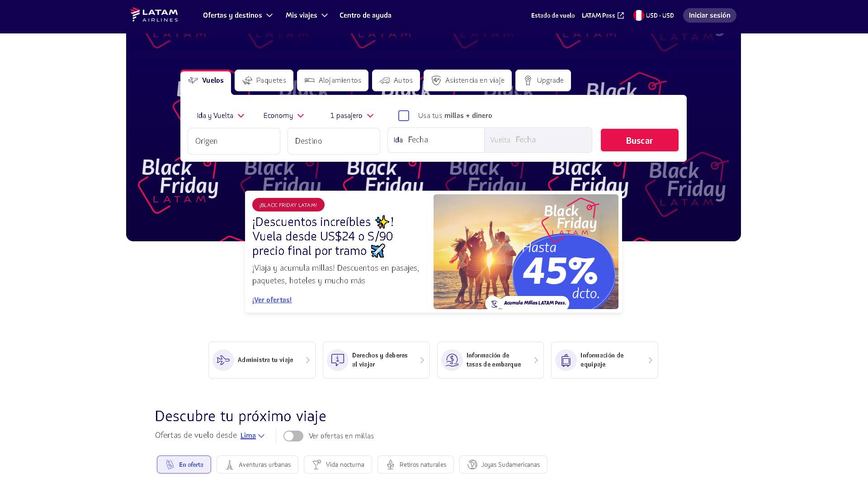Toggle Ver ofertas en millas switch

click(293, 436)
